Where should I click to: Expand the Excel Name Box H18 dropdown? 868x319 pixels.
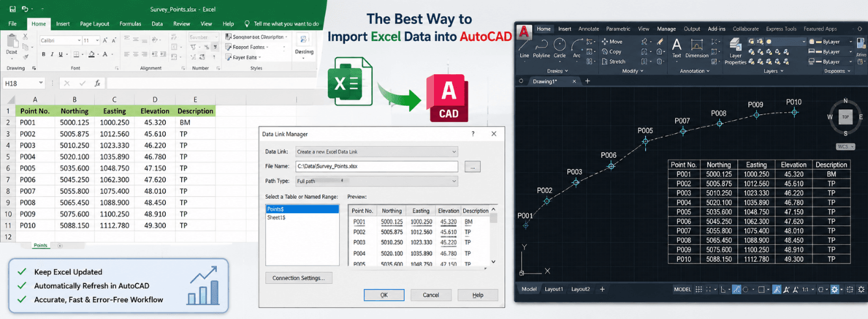[x=40, y=83]
